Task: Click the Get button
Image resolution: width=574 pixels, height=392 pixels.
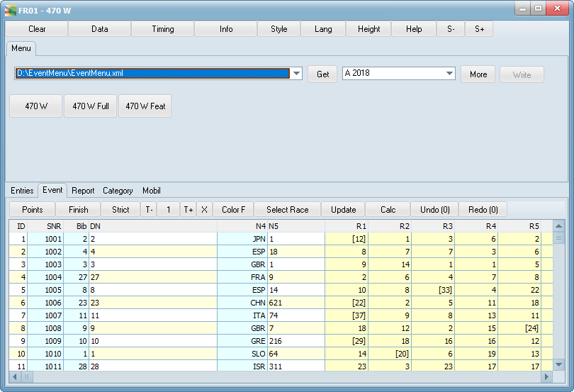Action: 322,74
